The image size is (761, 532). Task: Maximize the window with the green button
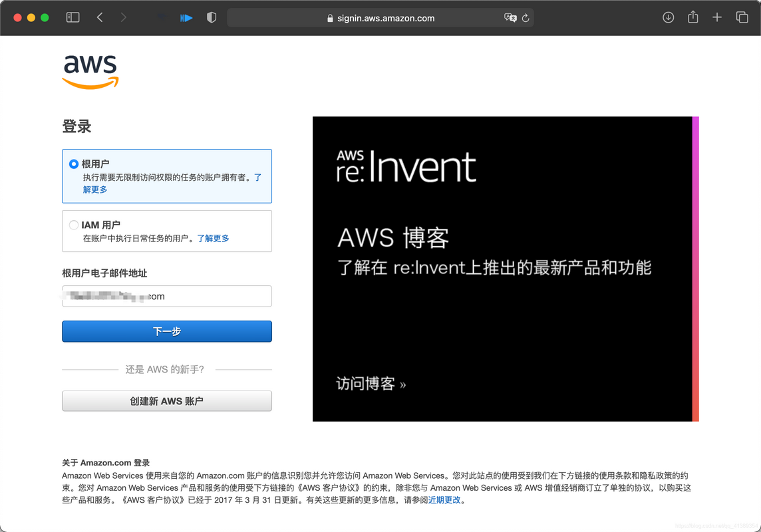click(x=45, y=17)
